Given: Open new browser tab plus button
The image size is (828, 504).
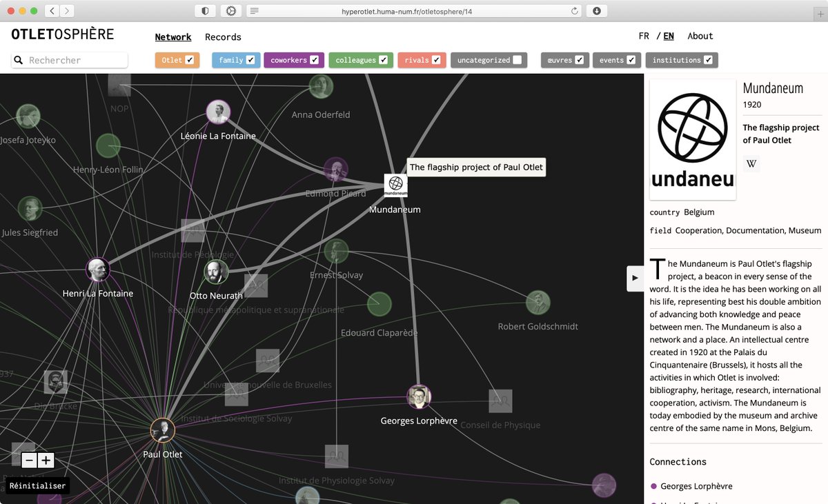Looking at the screenshot, I should pyautogui.click(x=820, y=14).
